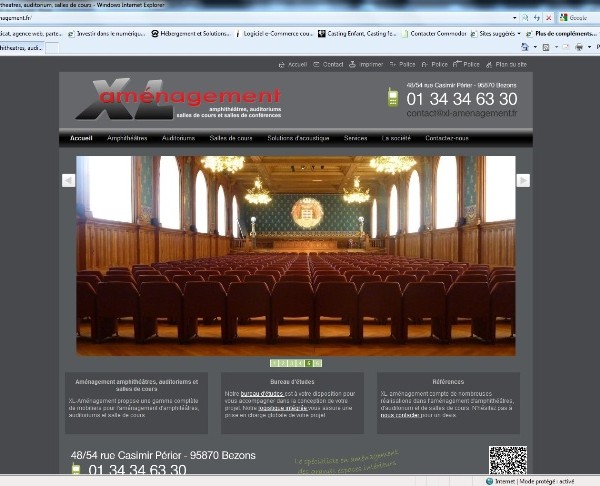600x486 pixels.
Task: Click the compatibility view icon in address bar
Action: tap(525, 18)
